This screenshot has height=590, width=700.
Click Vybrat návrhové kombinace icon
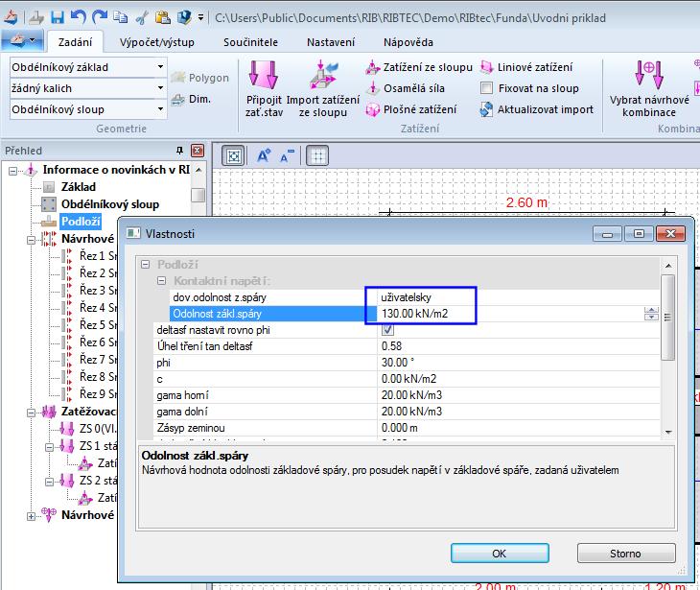(x=649, y=75)
